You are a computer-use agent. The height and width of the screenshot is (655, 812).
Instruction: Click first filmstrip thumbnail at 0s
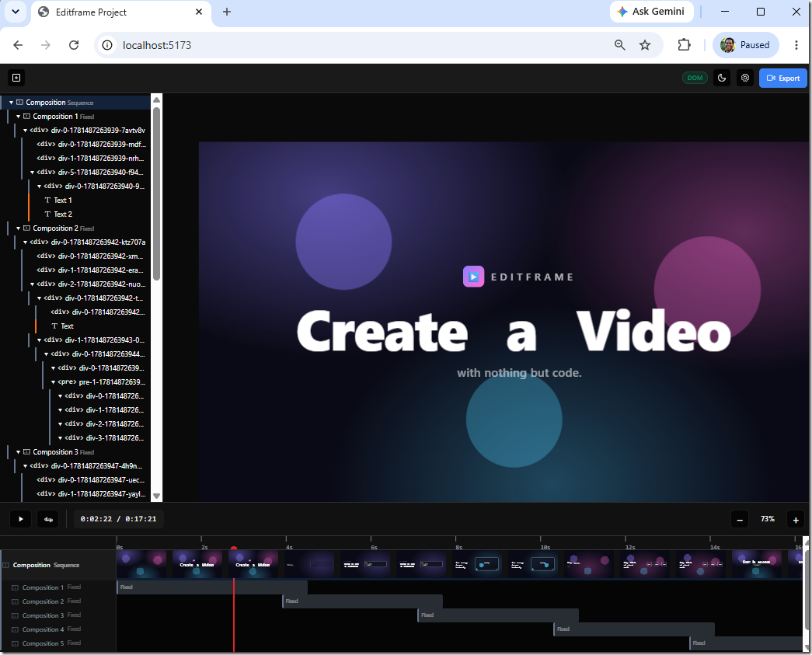coord(141,564)
